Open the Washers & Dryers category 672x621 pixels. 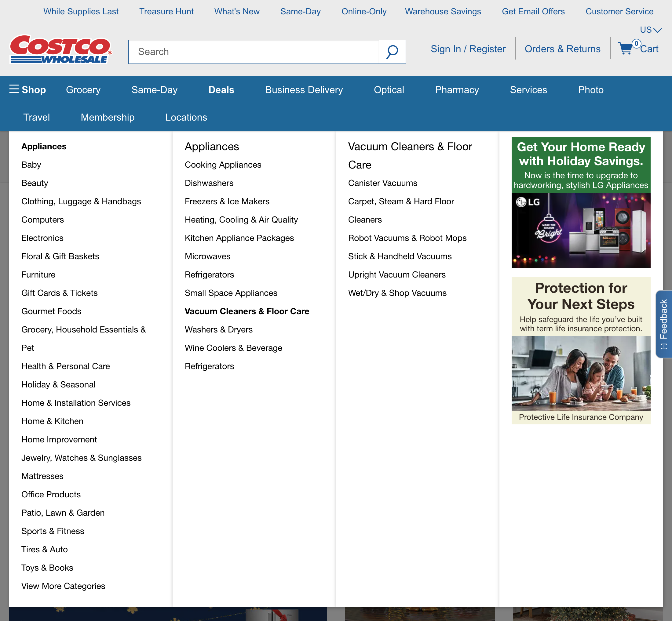(x=218, y=329)
